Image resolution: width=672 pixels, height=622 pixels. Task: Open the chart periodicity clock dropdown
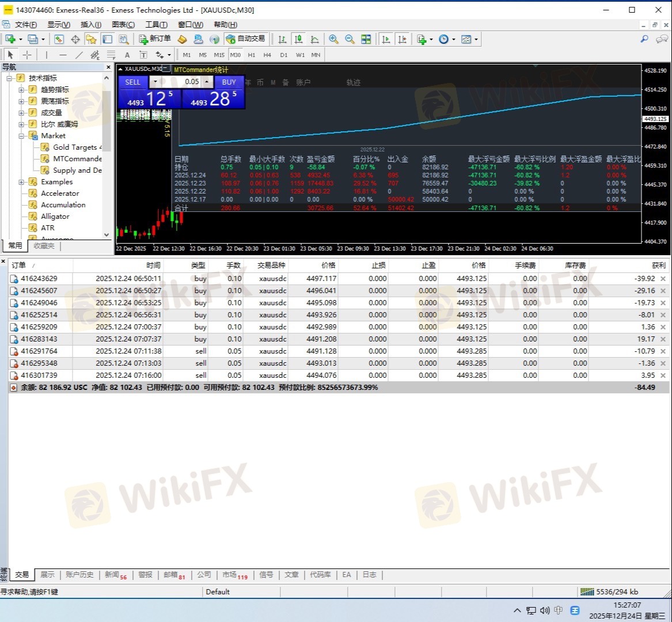point(446,39)
